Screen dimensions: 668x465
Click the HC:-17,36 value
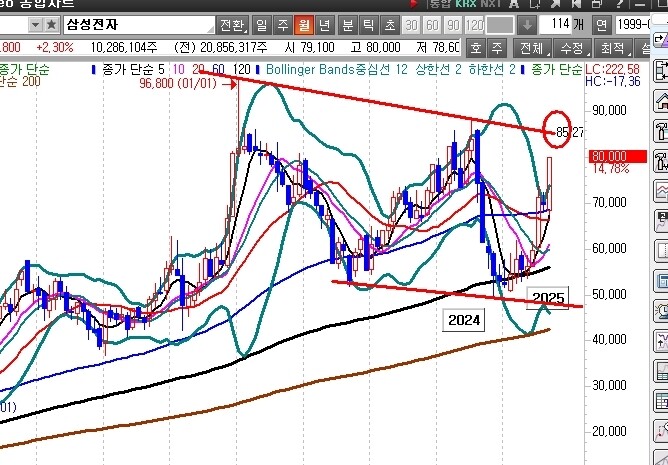pos(613,81)
